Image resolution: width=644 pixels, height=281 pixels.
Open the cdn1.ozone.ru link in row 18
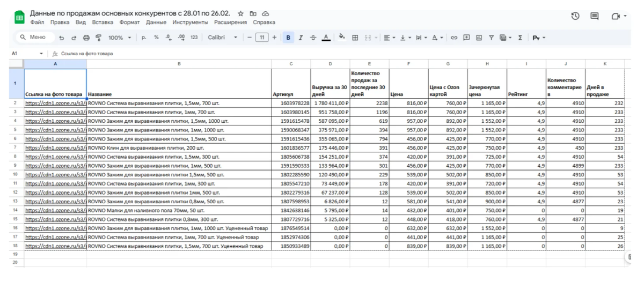click(55, 246)
